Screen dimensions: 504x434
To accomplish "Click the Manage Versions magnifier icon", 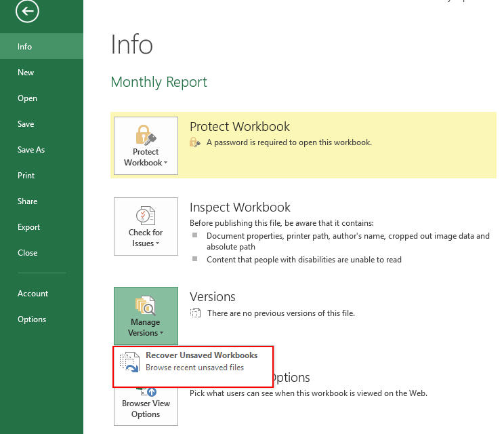I will pos(146,304).
